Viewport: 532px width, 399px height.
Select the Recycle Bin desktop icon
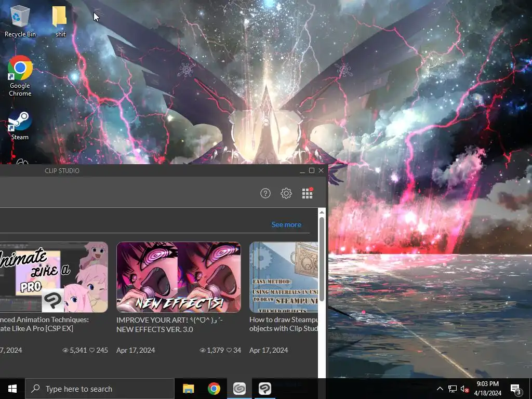click(x=20, y=21)
